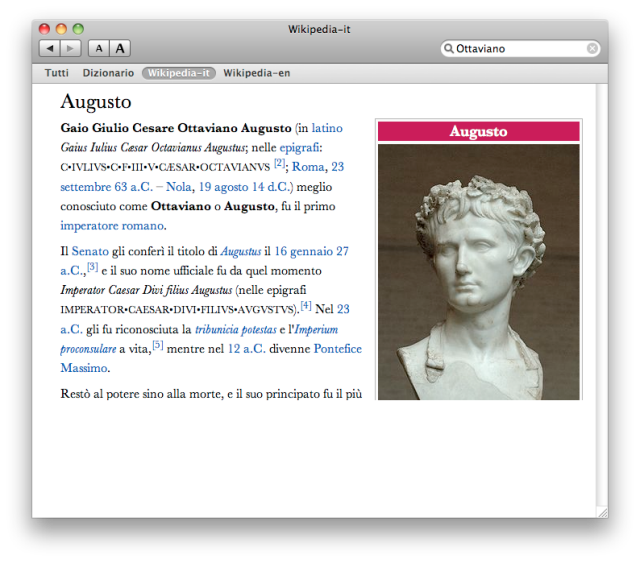Click in the Ottaviano search field
This screenshot has height=562, width=640.
click(x=520, y=49)
